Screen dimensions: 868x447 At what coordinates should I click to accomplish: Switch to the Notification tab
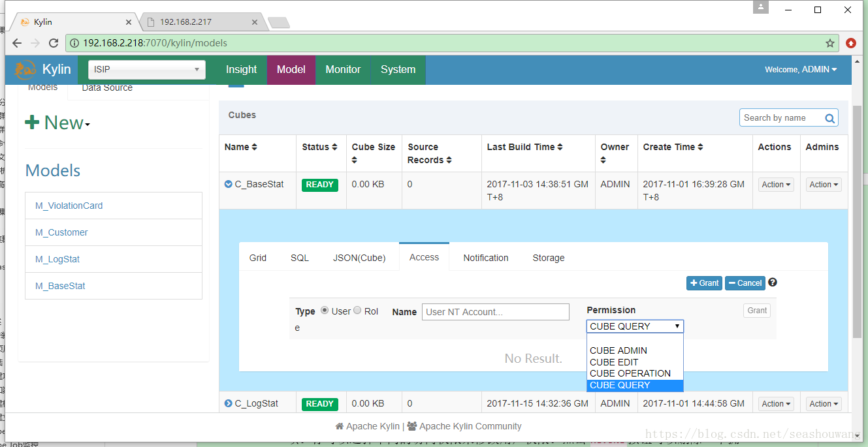coord(486,258)
